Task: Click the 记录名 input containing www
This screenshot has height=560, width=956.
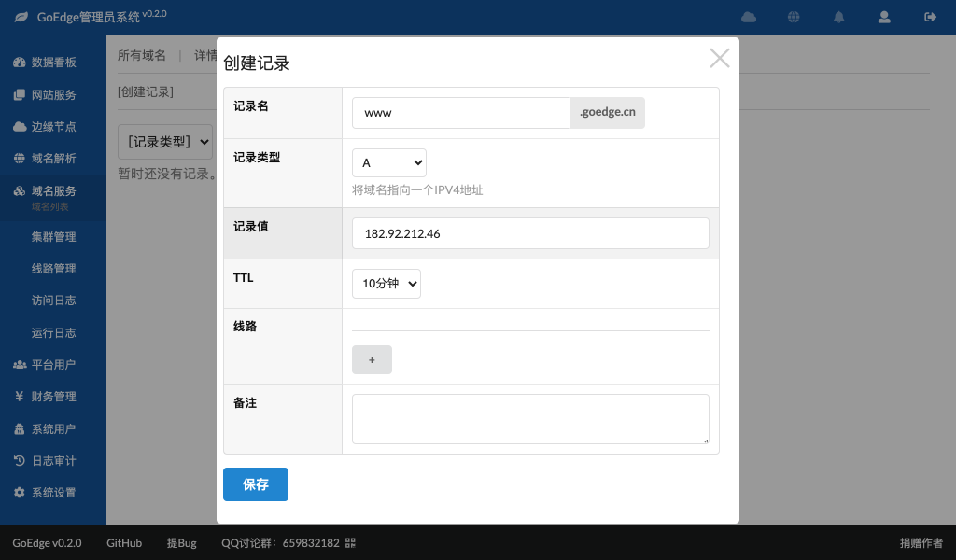Action: tap(460, 112)
